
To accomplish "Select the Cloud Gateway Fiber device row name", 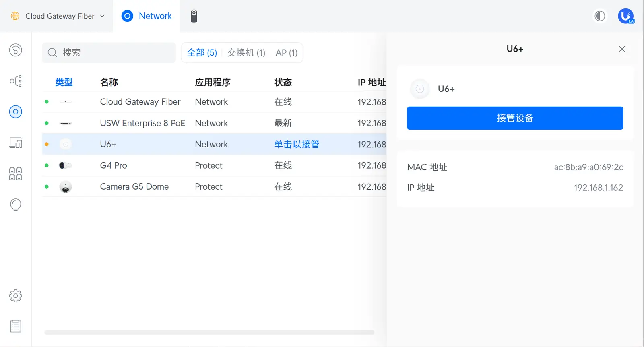I will point(140,102).
